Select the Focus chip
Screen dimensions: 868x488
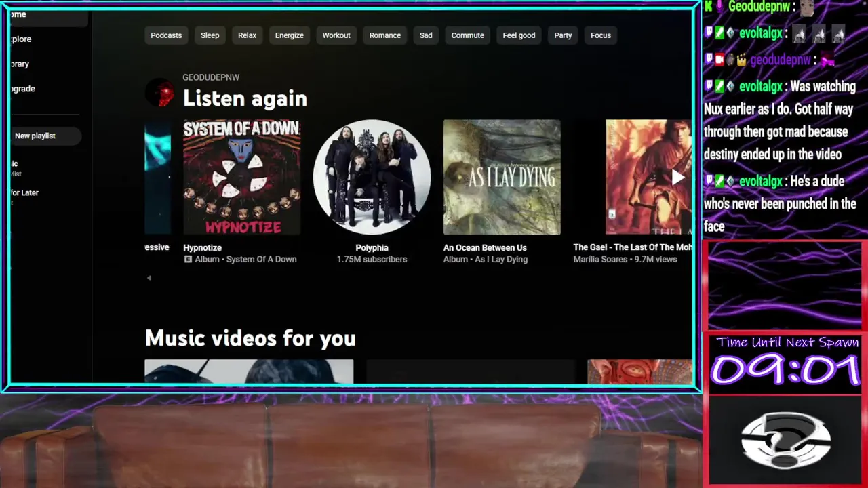pos(600,35)
